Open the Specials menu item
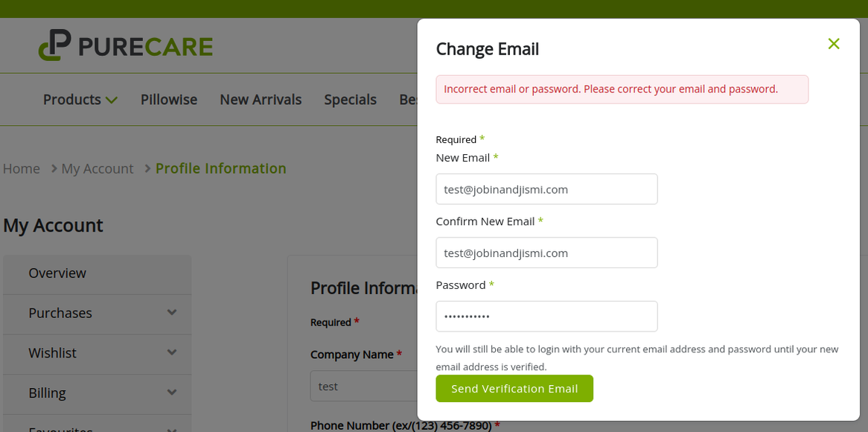868x432 pixels. pyautogui.click(x=350, y=100)
